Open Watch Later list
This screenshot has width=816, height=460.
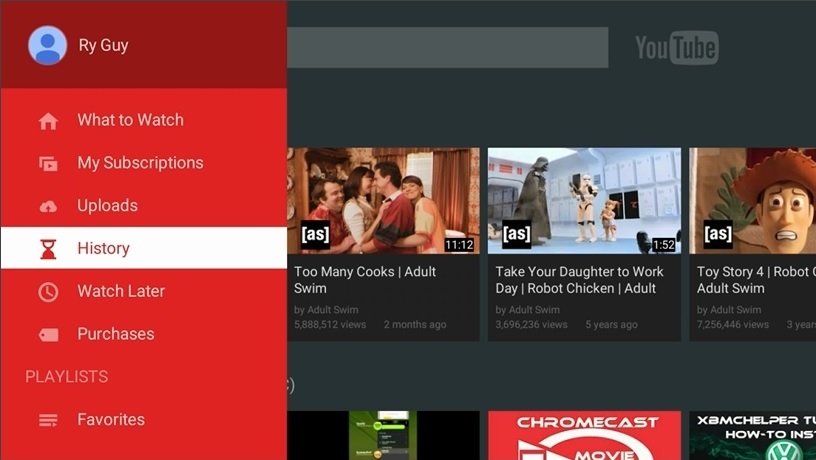(121, 291)
